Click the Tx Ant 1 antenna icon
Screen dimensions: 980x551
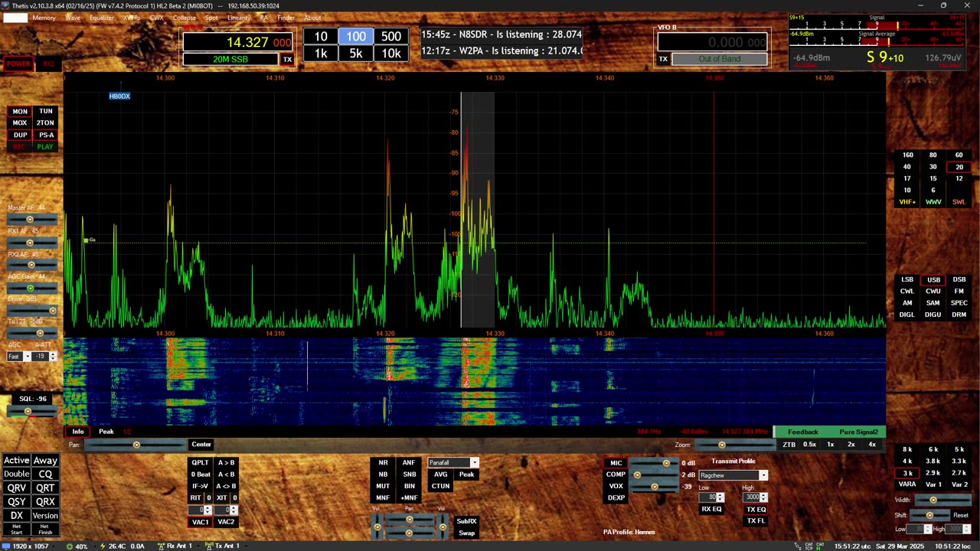point(209,546)
